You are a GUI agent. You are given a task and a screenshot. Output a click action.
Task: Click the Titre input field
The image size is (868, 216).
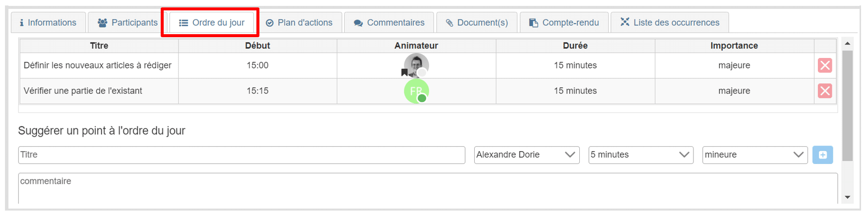[x=242, y=155]
